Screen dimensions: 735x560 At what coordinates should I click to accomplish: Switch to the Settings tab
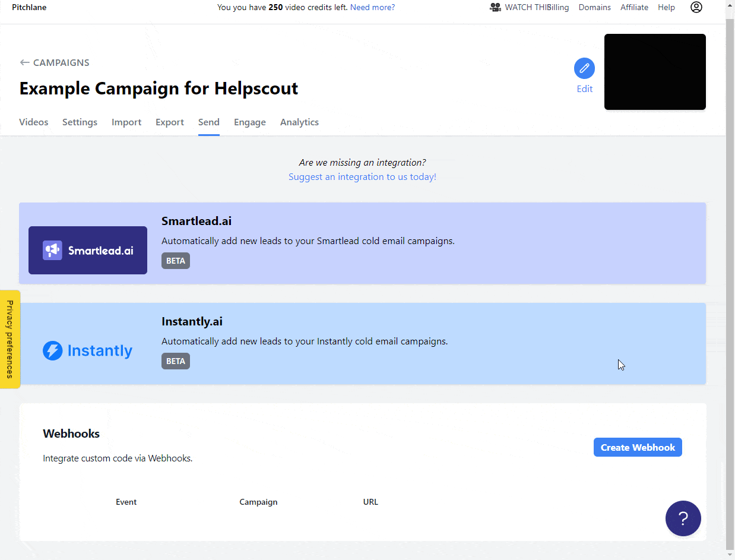pos(80,122)
